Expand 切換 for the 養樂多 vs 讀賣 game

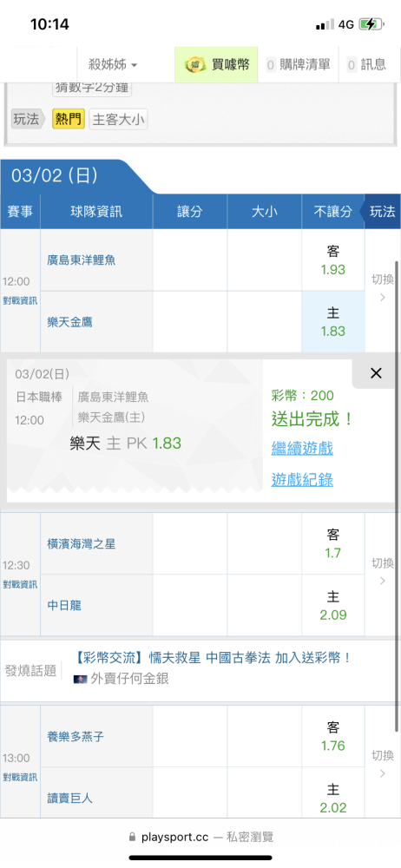(383, 763)
